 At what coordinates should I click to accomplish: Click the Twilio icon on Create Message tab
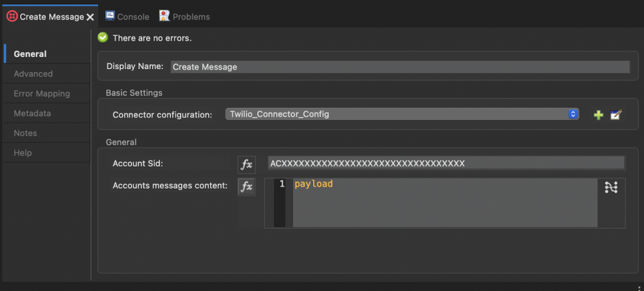point(12,16)
